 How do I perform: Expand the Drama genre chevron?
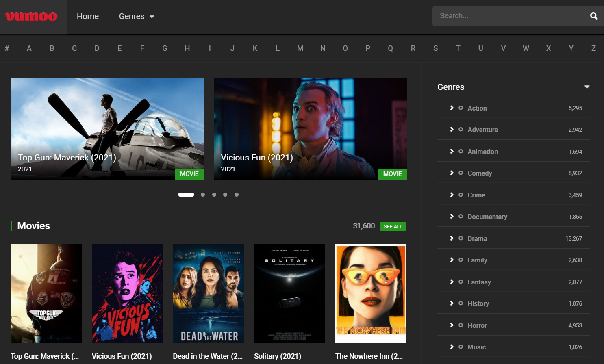(x=452, y=238)
